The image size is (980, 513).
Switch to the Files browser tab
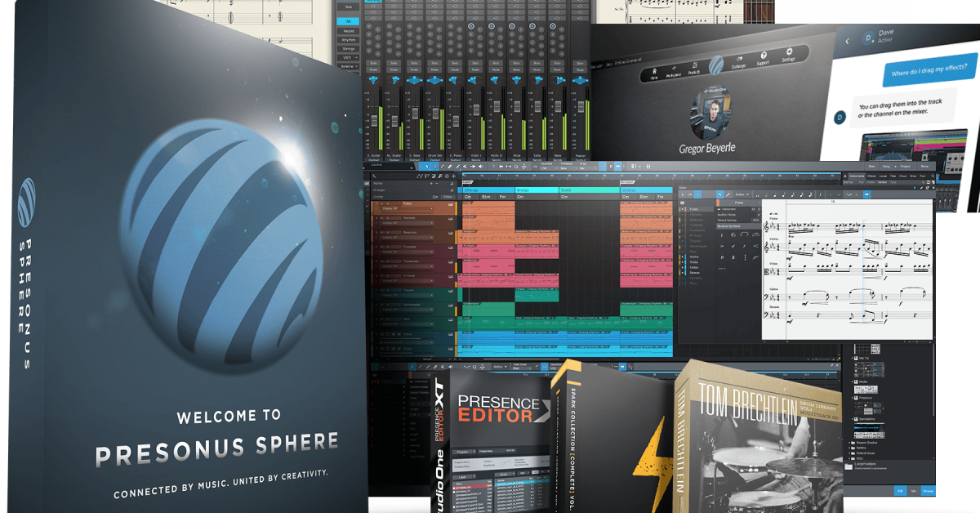coord(893,176)
